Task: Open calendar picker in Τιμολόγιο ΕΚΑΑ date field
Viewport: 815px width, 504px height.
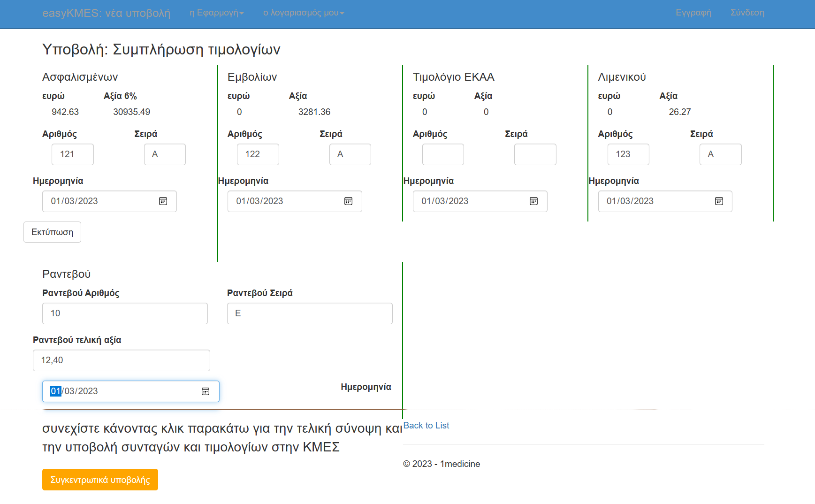Action: pyautogui.click(x=533, y=201)
